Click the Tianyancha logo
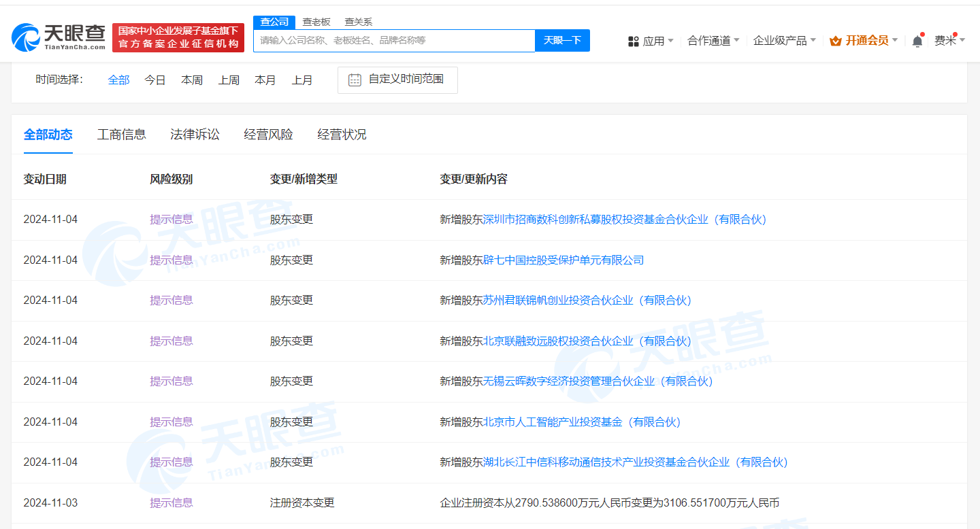Viewport: 980px width, 529px height. click(x=59, y=37)
